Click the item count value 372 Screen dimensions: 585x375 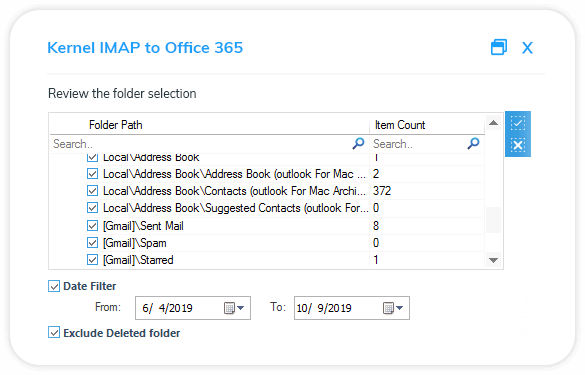pyautogui.click(x=382, y=191)
